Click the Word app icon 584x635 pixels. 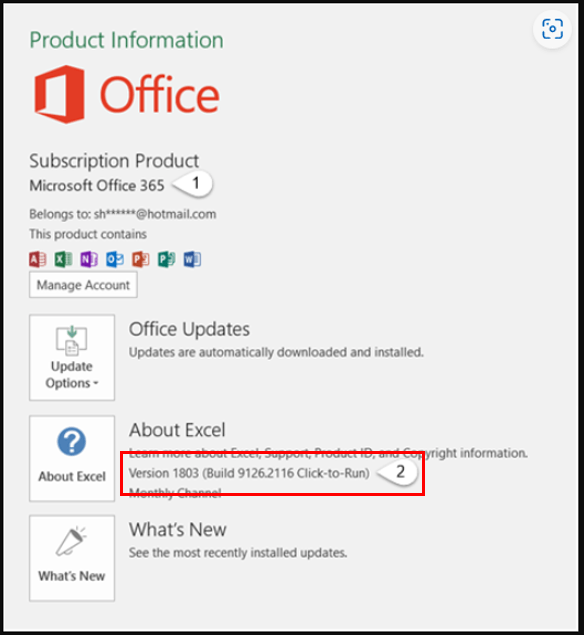pyautogui.click(x=192, y=259)
